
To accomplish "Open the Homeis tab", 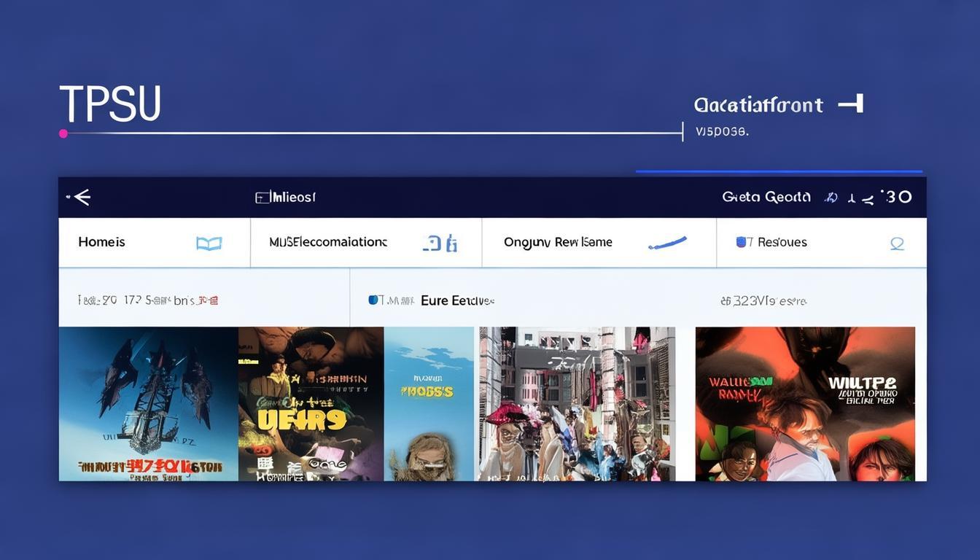I will tap(102, 242).
